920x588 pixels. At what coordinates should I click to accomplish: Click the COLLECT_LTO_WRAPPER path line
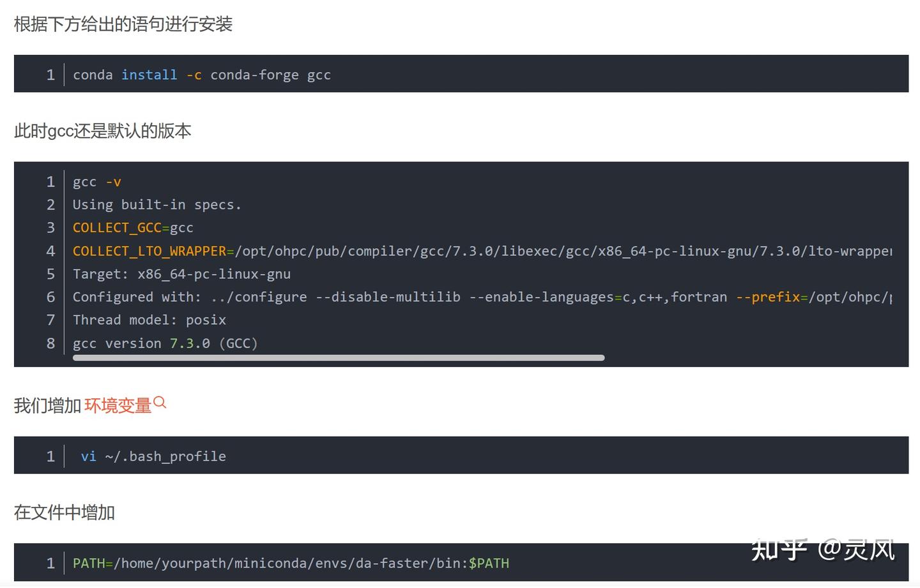click(482, 251)
